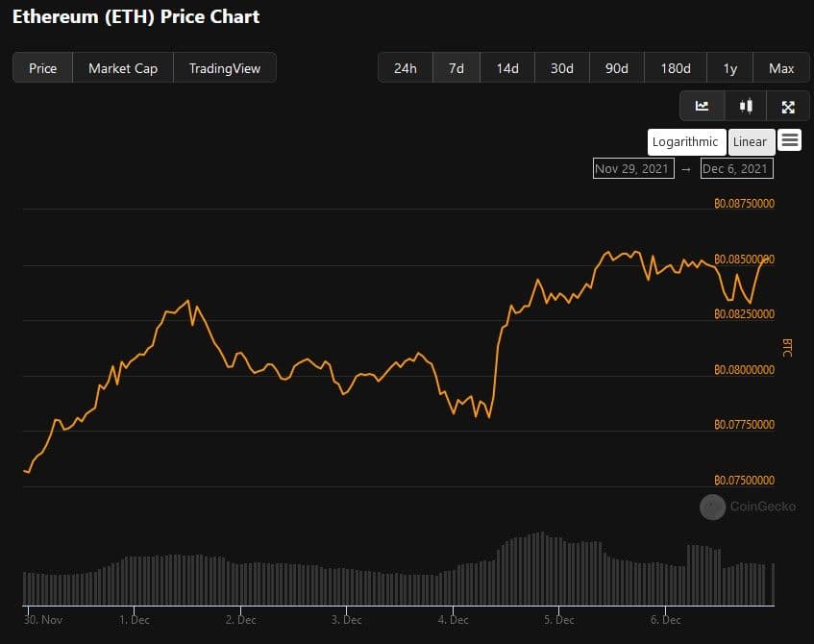814x644 pixels.
Task: Set time range to 7d
Action: 456,68
